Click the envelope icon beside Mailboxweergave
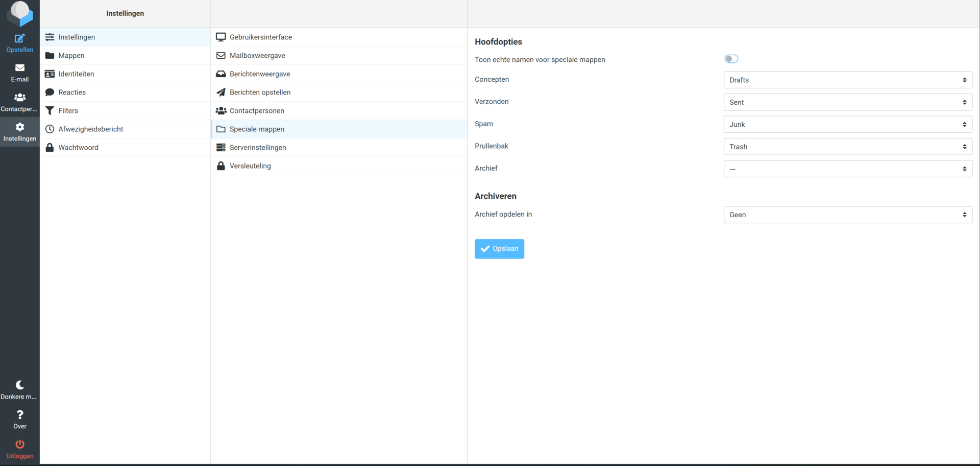The width and height of the screenshot is (980, 466). pos(221,56)
